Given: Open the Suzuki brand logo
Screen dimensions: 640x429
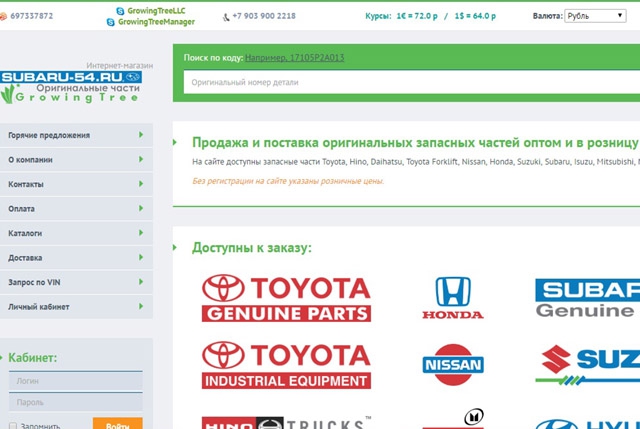Looking at the screenshot, I should 588,365.
